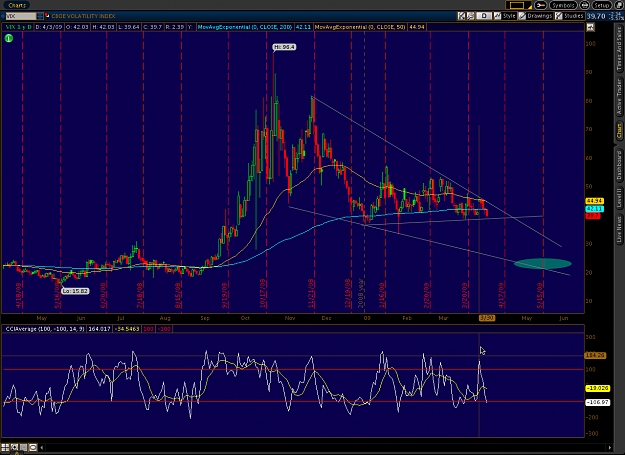Click the chart tool icon beside the pointer icon
This screenshot has width=625, height=455.
pos(471,16)
